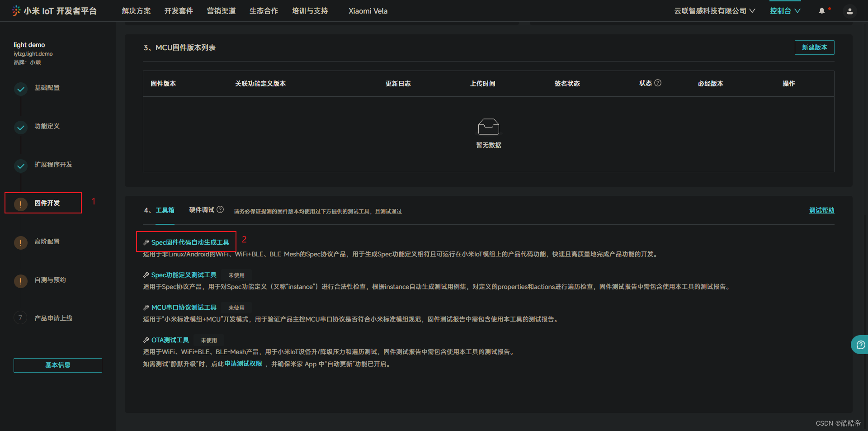Click the 自测与预约 warning step icon
Image resolution: width=868 pixels, height=431 pixels.
[21, 281]
